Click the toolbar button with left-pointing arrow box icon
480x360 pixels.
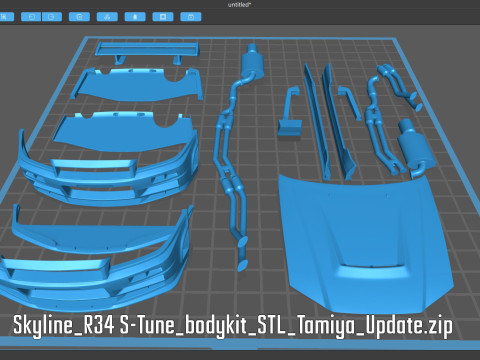coord(31,17)
